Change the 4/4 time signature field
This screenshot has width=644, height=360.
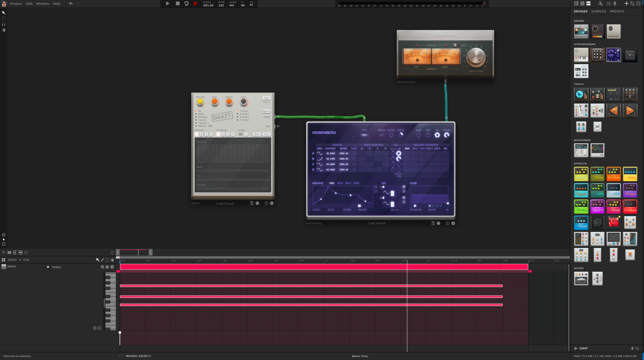[x=232, y=5]
